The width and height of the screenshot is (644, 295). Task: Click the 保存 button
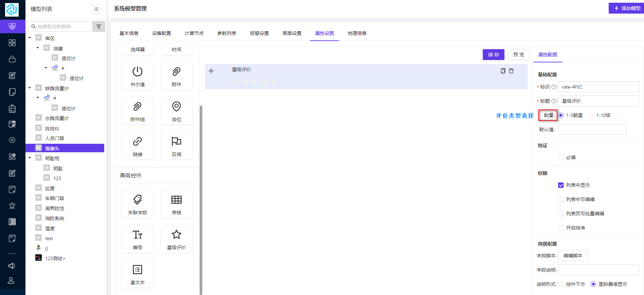click(x=494, y=55)
